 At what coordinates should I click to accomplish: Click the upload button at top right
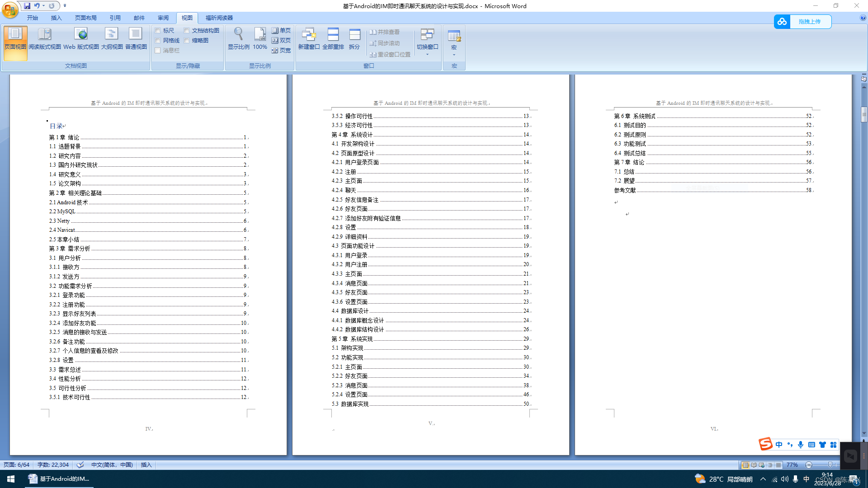click(x=809, y=22)
